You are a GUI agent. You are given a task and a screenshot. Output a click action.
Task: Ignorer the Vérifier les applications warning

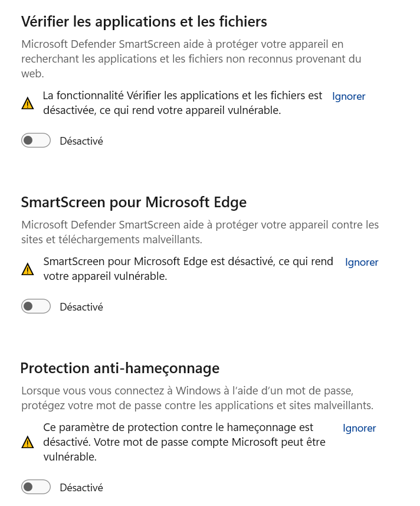coord(349,96)
